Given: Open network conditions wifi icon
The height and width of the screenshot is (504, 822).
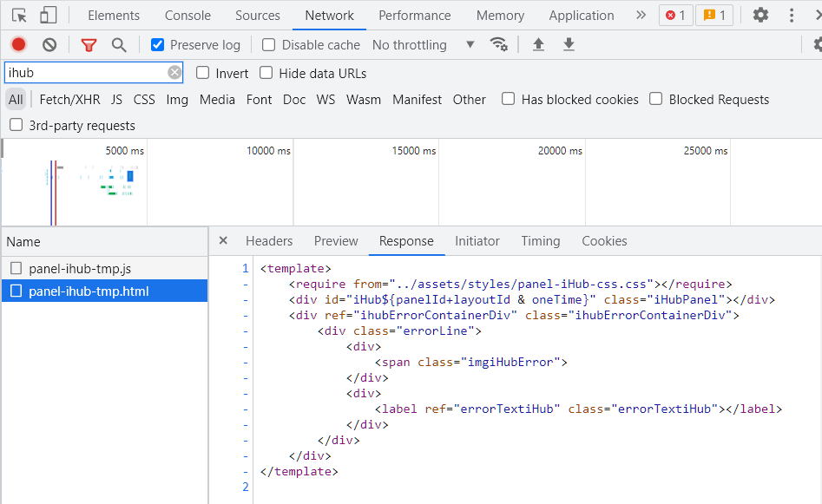Looking at the screenshot, I should point(498,44).
